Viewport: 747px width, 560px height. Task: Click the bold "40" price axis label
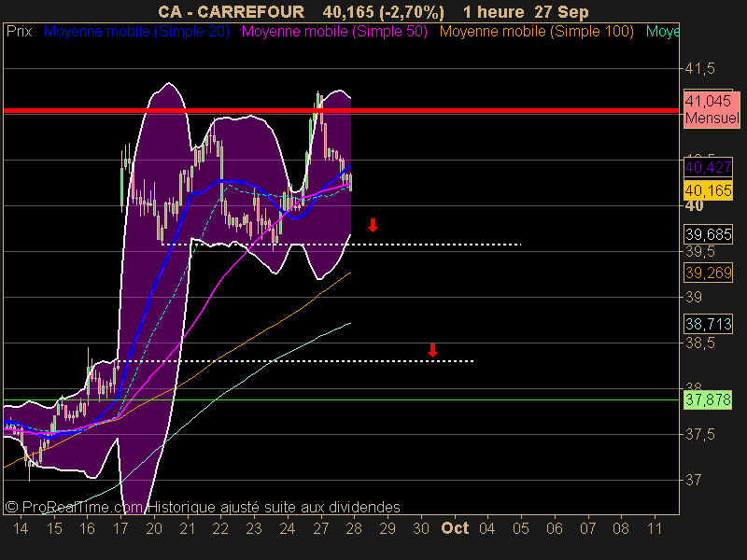[x=694, y=205]
